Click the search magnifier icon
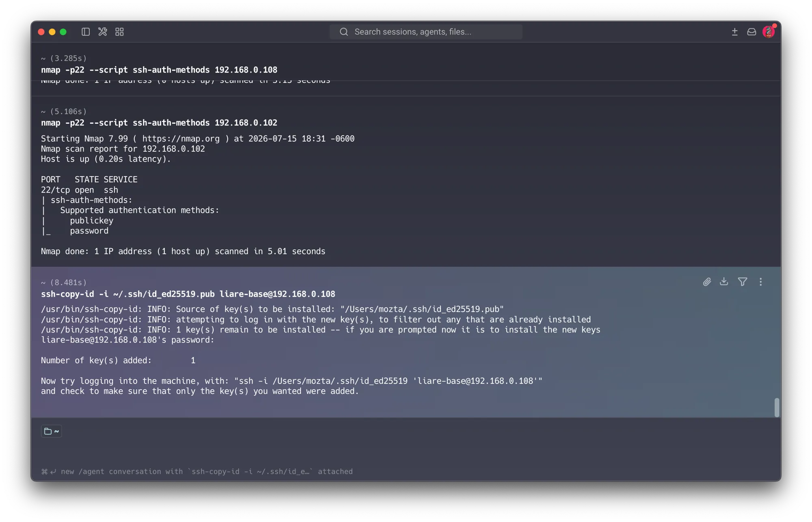Image resolution: width=812 pixels, height=522 pixels. [344, 32]
